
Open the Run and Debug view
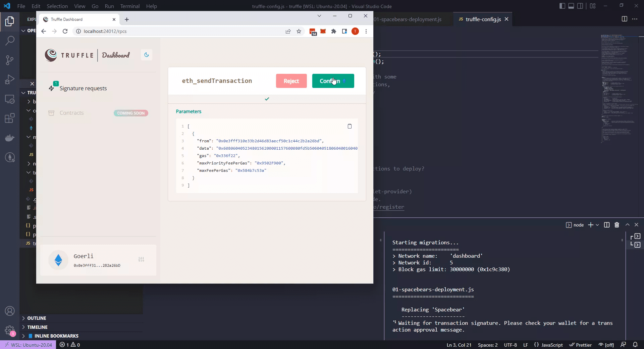coord(10,80)
